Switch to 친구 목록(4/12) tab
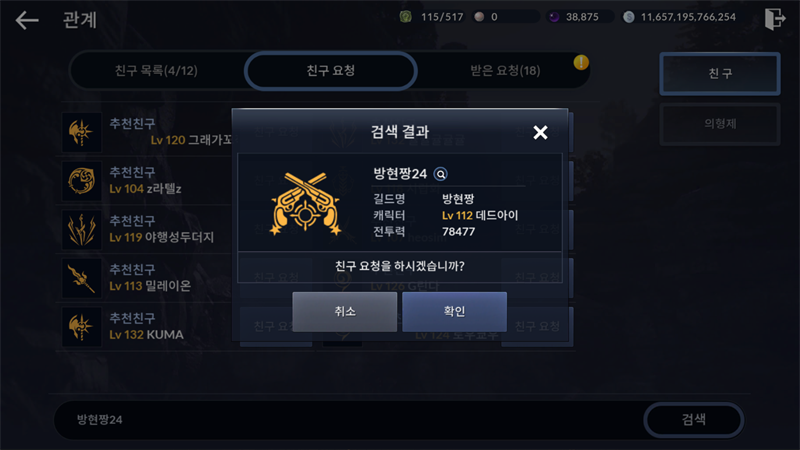 [x=156, y=70]
